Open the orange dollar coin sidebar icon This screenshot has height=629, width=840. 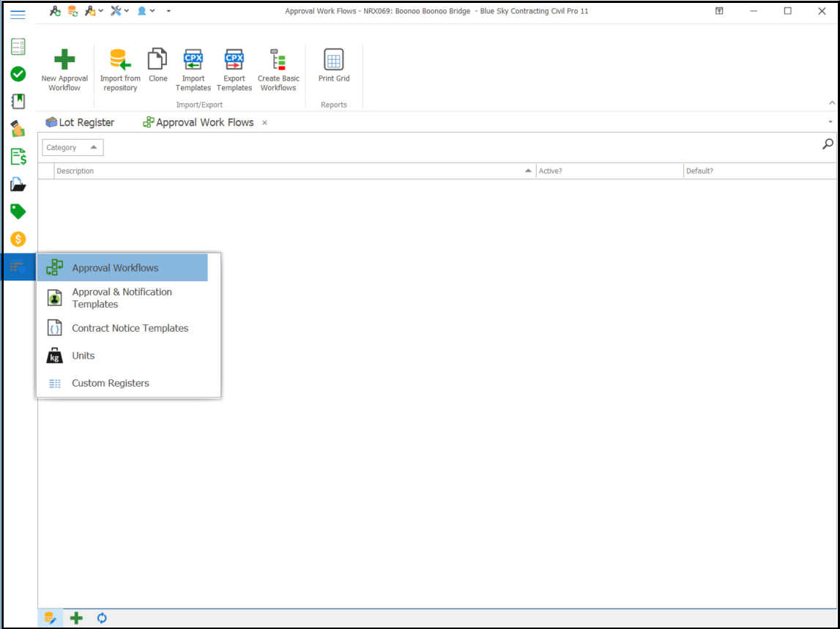tap(18, 239)
